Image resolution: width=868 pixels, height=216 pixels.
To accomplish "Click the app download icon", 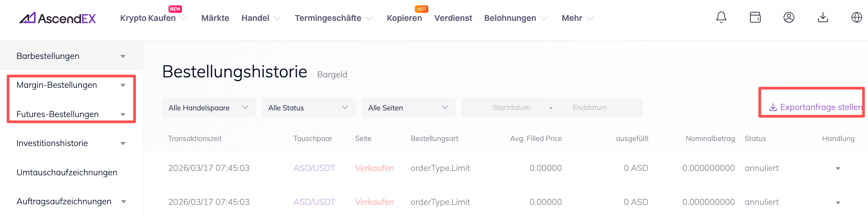I will pyautogui.click(x=823, y=17).
